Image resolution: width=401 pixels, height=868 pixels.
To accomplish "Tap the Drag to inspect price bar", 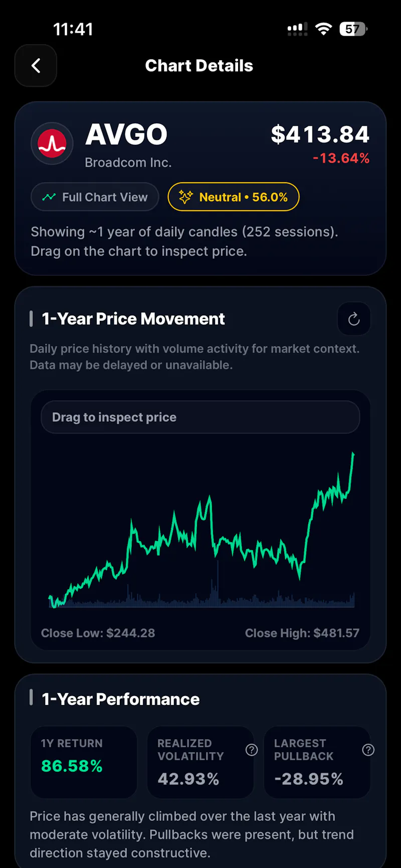I will pyautogui.click(x=200, y=417).
